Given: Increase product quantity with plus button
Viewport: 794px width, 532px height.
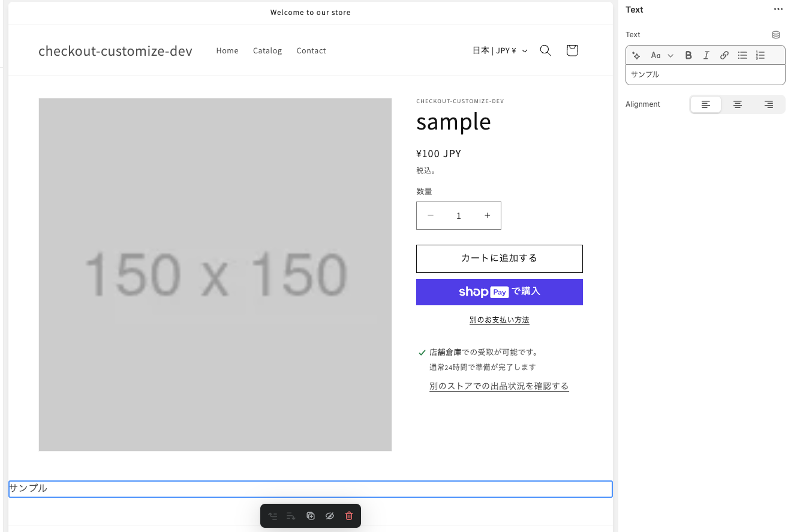Looking at the screenshot, I should (487, 215).
